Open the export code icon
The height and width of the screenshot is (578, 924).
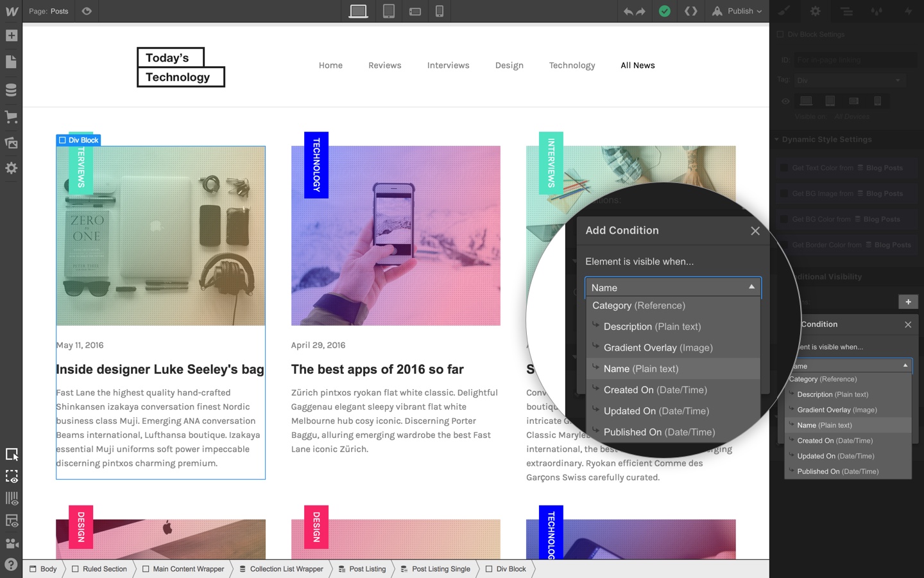point(691,11)
